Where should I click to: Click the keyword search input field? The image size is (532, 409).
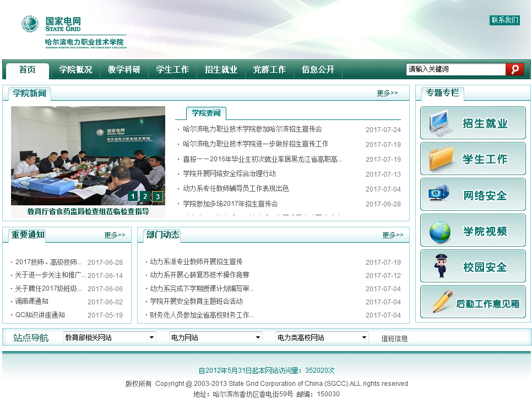coord(455,69)
